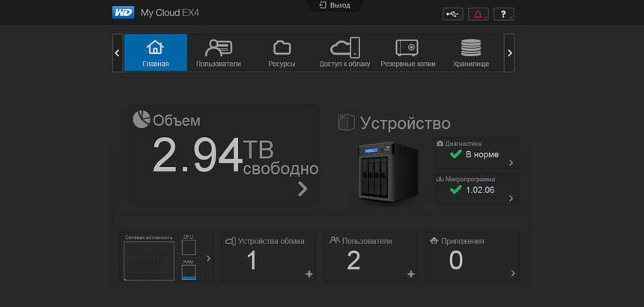Add a new user with plus
Screen dimensions: 644x307
(410, 275)
